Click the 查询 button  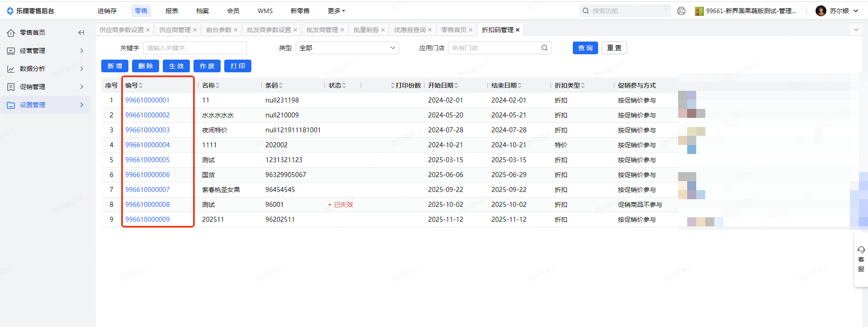(x=585, y=48)
